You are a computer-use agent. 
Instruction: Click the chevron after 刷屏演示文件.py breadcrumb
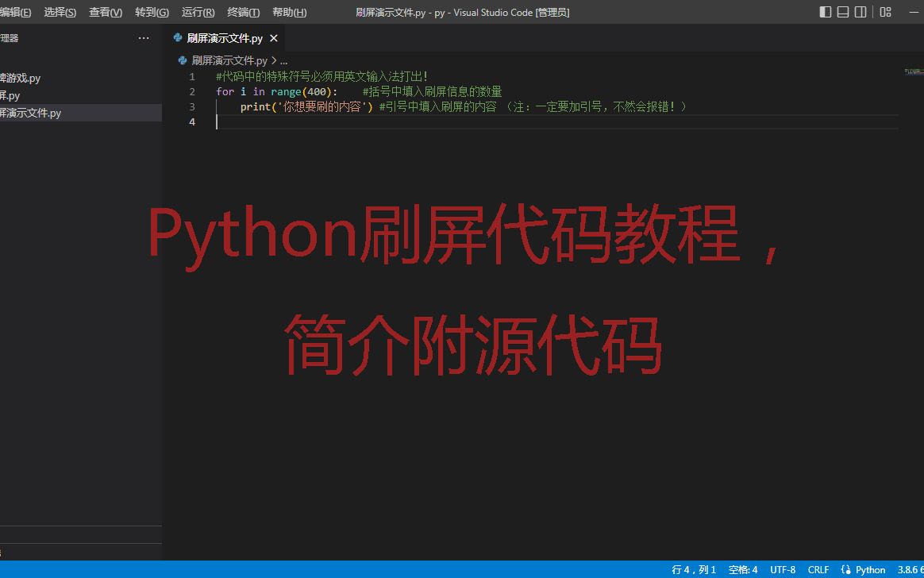(274, 60)
